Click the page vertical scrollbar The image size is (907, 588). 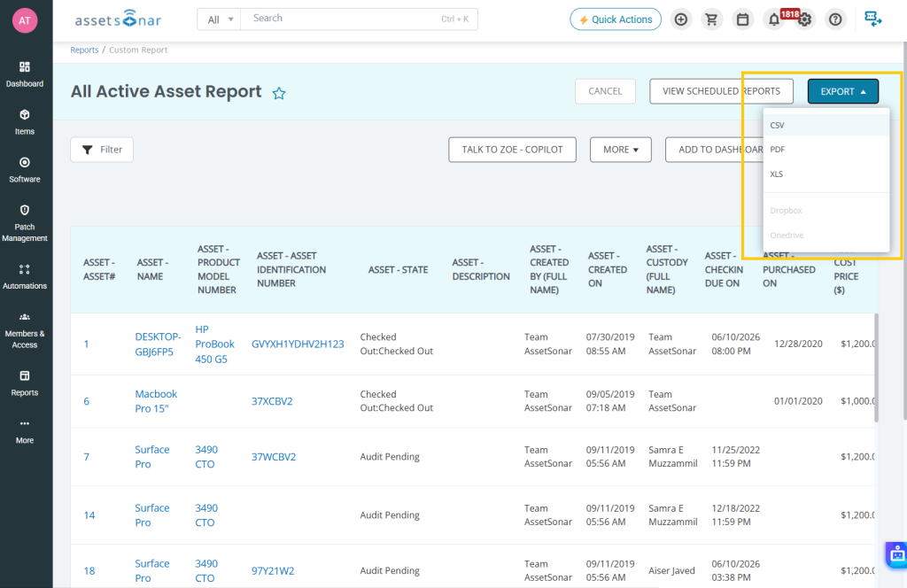[904, 230]
